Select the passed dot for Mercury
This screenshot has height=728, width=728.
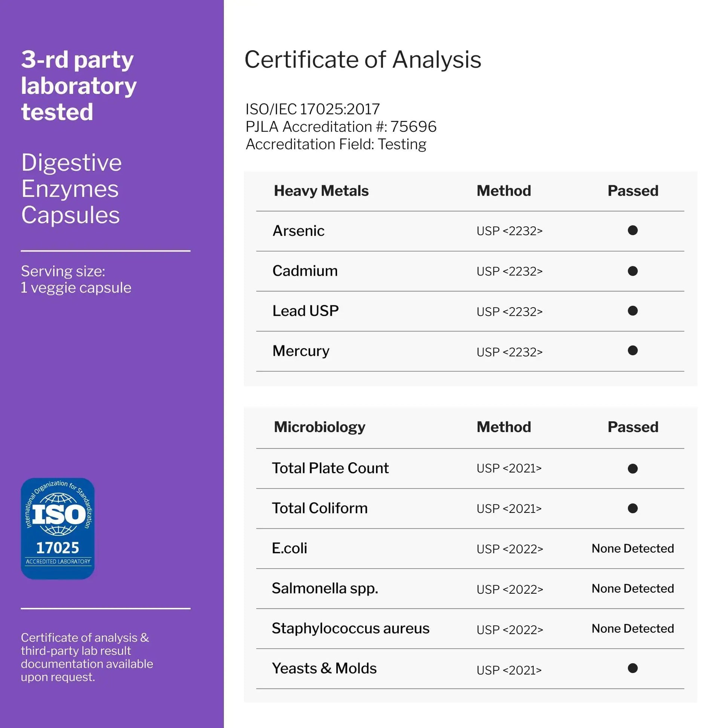tap(633, 351)
